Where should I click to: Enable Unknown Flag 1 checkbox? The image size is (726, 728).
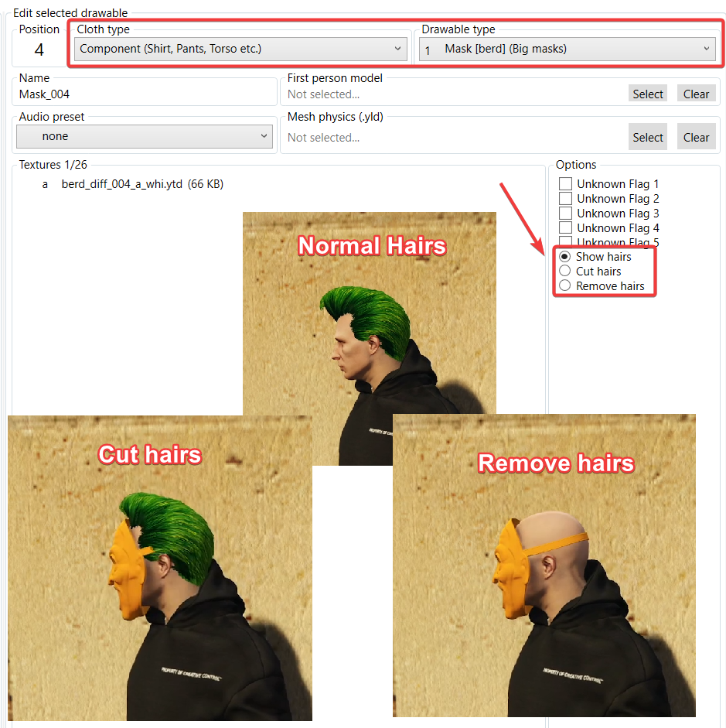(566, 184)
